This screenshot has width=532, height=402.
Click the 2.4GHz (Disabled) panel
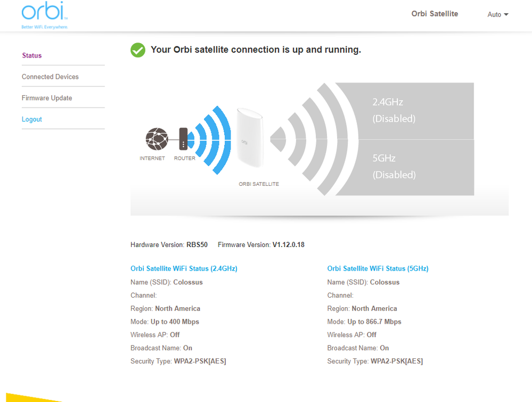tap(404, 111)
